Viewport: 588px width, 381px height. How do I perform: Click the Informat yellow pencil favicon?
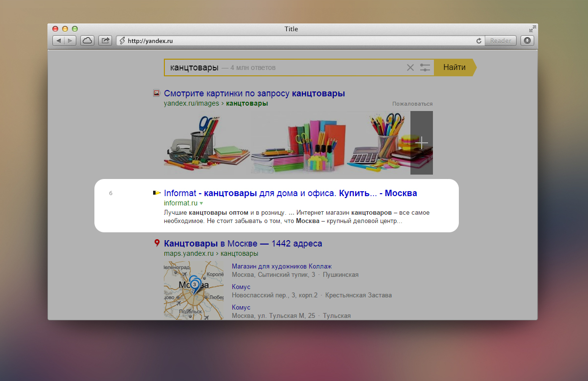click(x=157, y=193)
